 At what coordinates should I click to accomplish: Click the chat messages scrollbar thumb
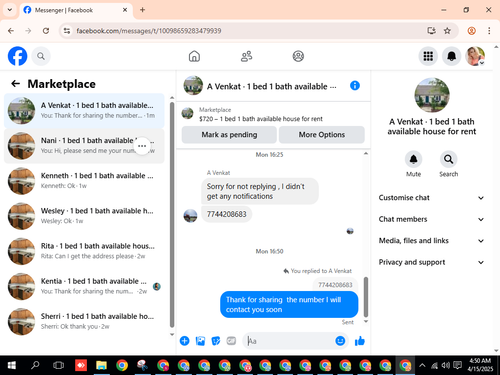click(366, 297)
